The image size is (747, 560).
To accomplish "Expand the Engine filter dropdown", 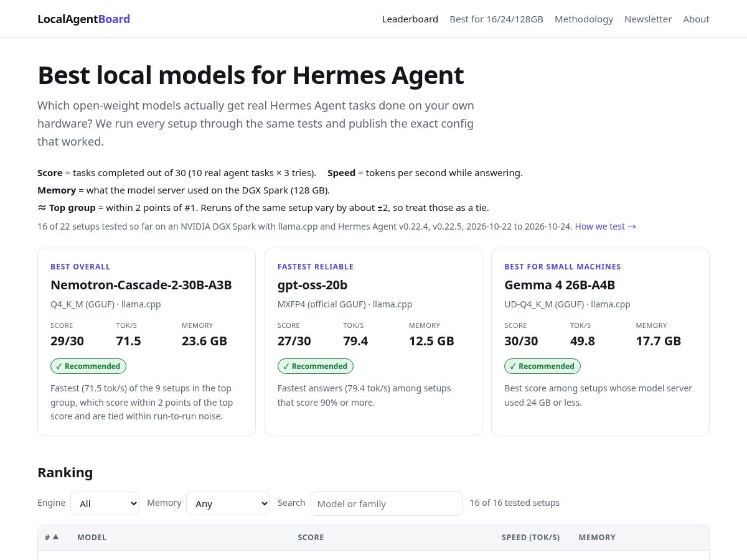I will coord(105,503).
